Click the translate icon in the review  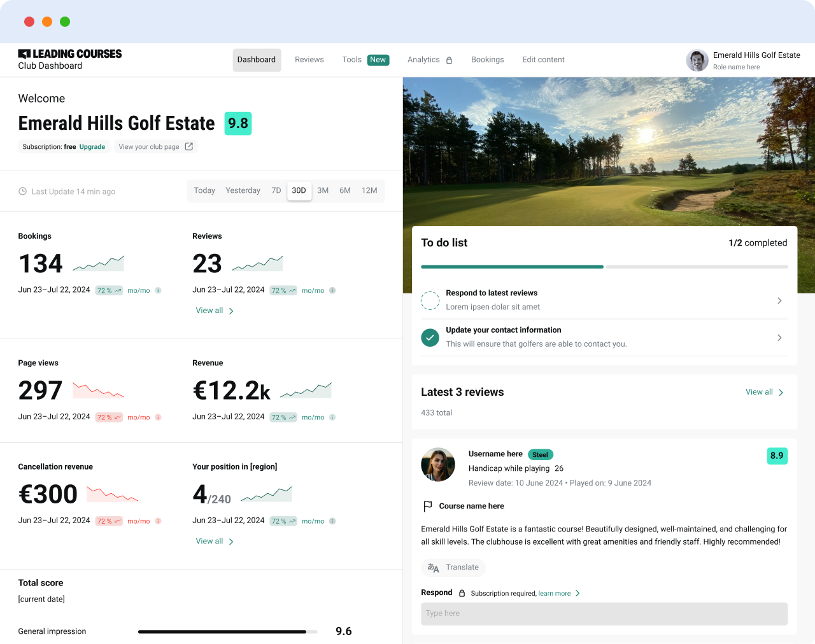[x=433, y=568]
